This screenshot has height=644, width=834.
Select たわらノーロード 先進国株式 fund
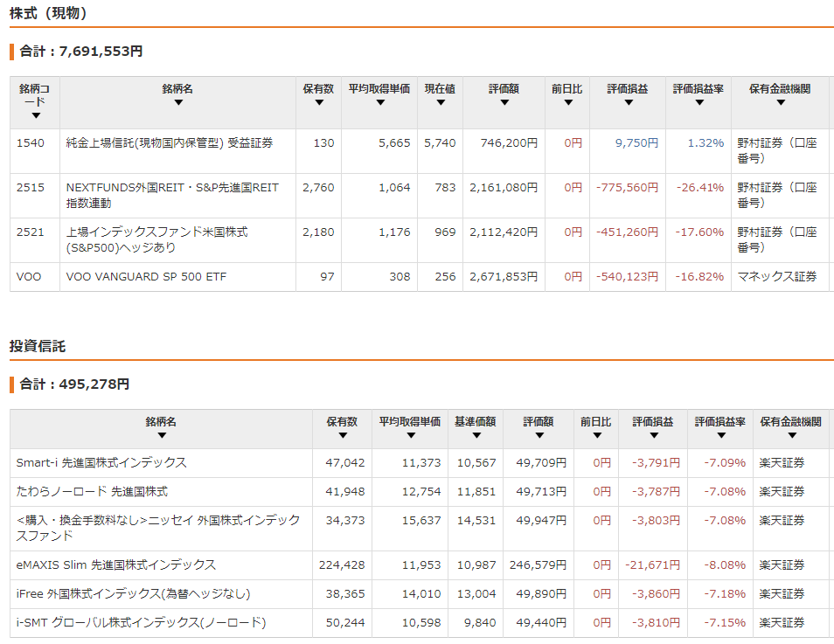tap(92, 491)
